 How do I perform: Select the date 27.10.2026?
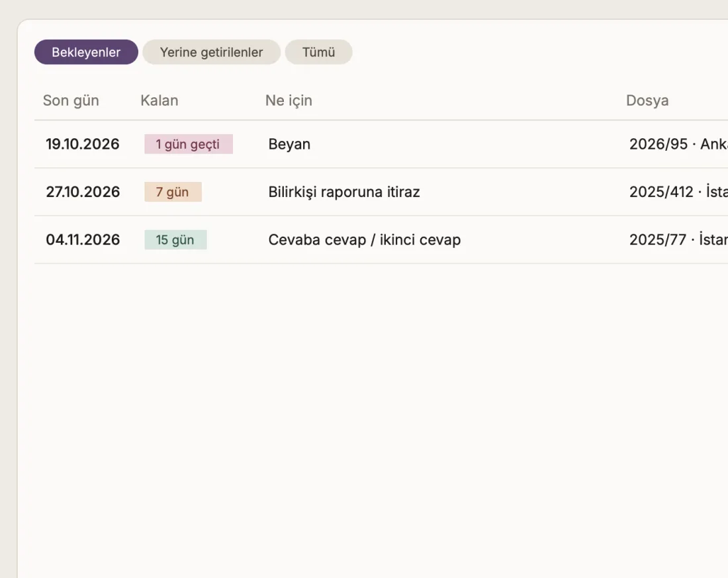click(83, 192)
